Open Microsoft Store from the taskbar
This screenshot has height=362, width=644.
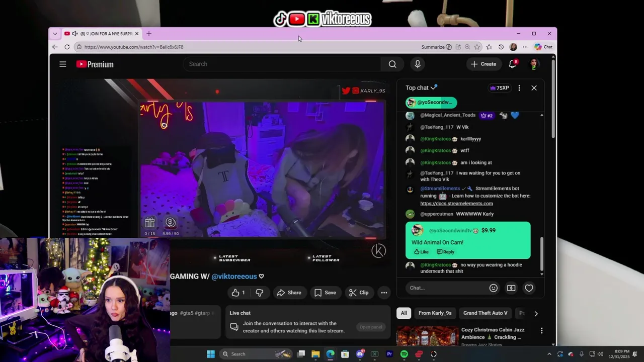[345, 354]
